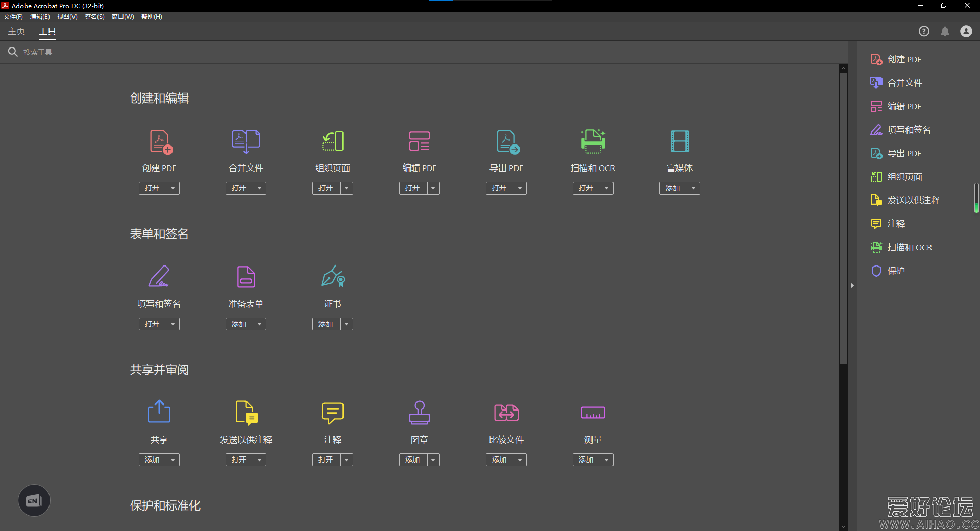The width and height of the screenshot is (980, 531).
Task: Select the 合并文件 icon in the tools grid
Action: pyautogui.click(x=246, y=142)
